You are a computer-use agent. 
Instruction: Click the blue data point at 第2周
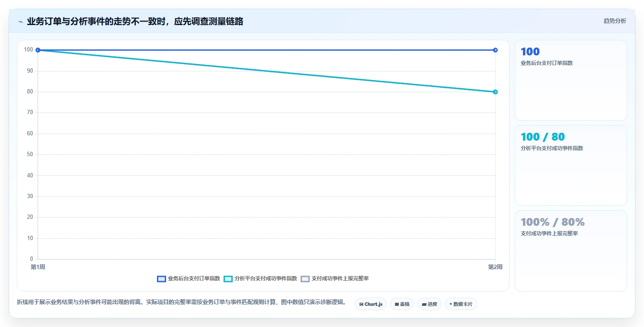coord(495,50)
